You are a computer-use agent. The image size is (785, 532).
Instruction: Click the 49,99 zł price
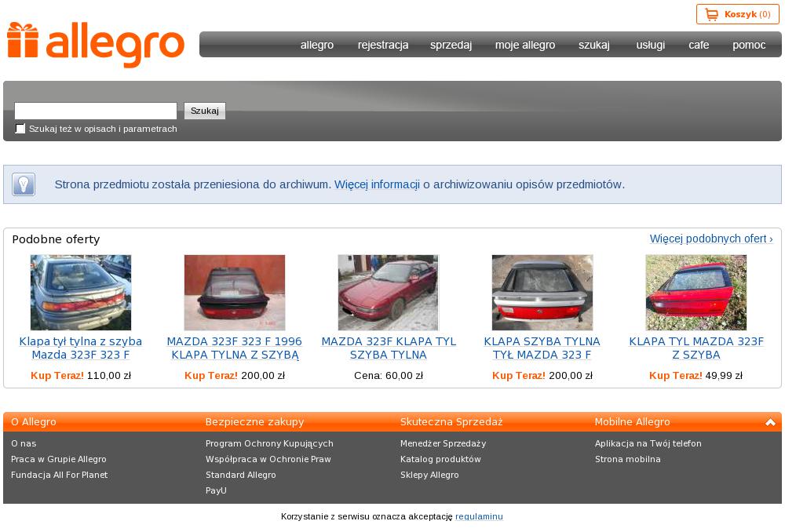(x=724, y=375)
